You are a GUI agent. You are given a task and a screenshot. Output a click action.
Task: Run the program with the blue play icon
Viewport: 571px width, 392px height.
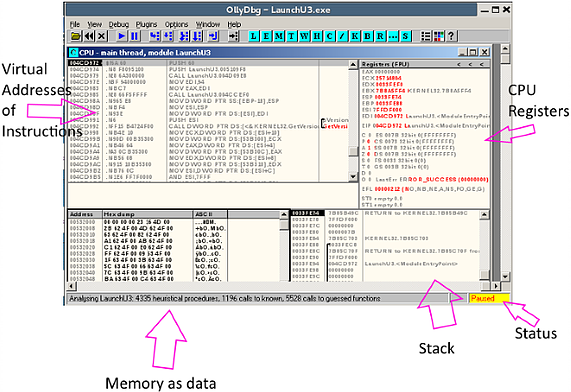click(x=122, y=36)
